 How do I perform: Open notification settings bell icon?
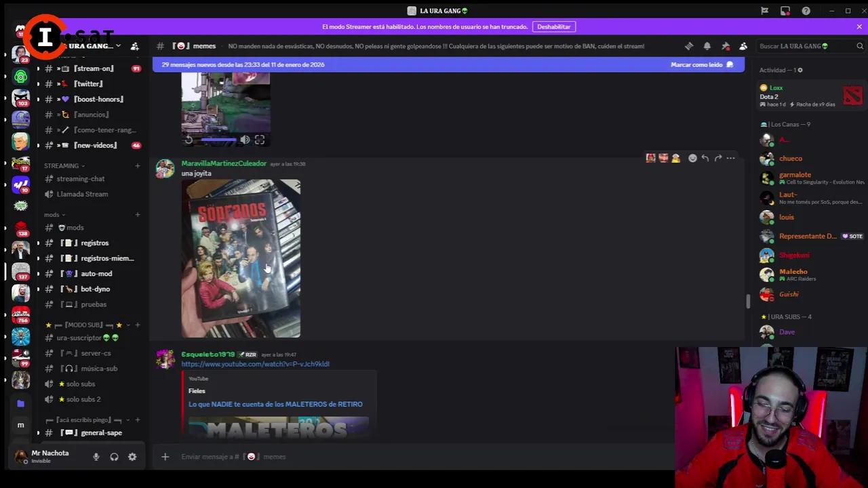(x=707, y=46)
